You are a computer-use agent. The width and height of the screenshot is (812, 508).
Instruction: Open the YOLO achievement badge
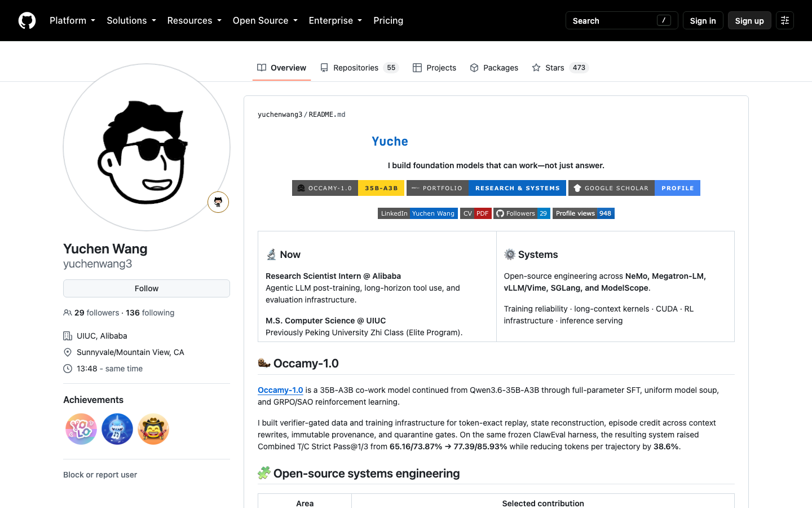81,429
